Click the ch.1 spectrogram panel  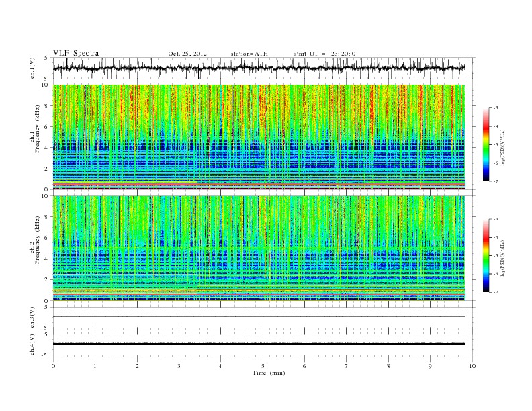coord(259,137)
